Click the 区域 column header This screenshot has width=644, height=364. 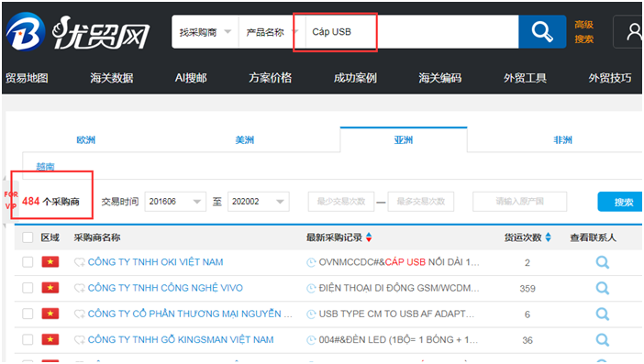coord(50,237)
